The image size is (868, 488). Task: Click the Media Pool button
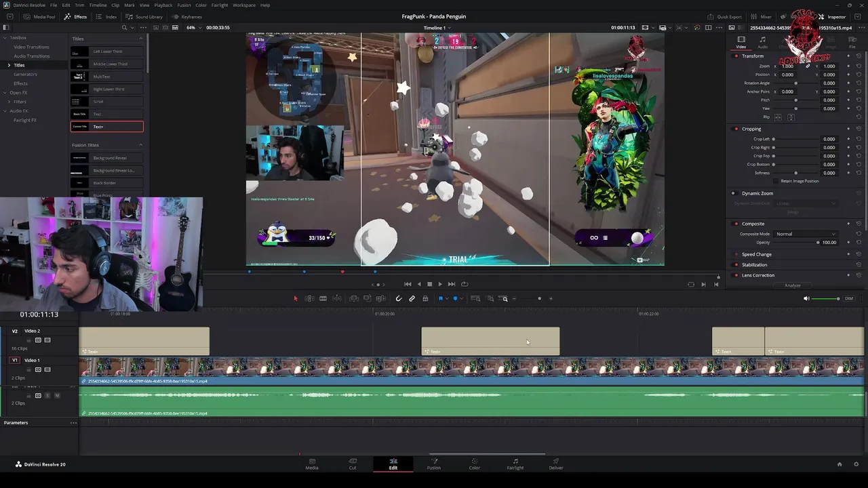click(39, 16)
